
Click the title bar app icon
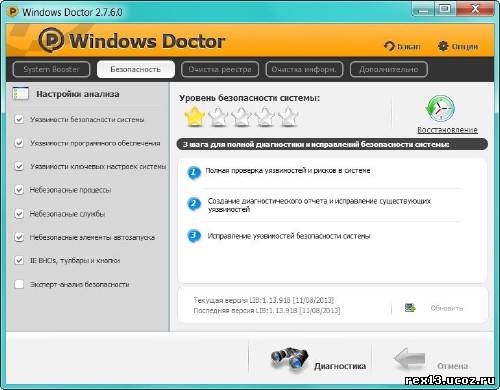[13, 12]
